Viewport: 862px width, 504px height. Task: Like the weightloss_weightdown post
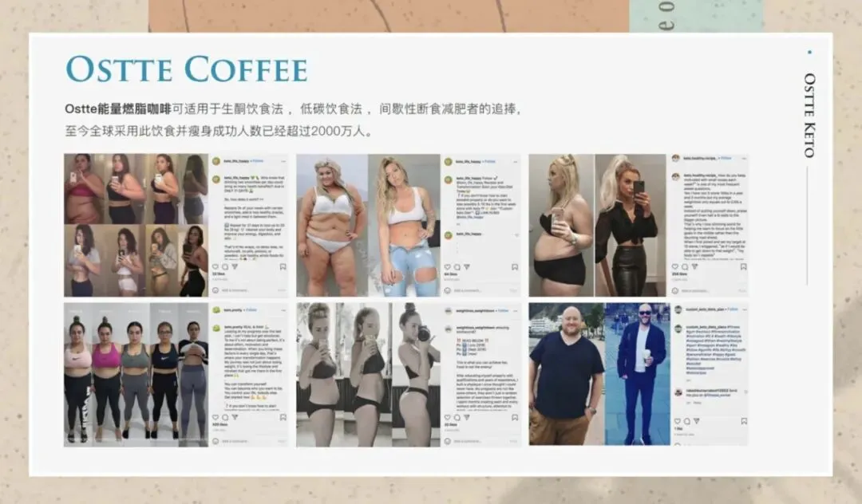448,417
